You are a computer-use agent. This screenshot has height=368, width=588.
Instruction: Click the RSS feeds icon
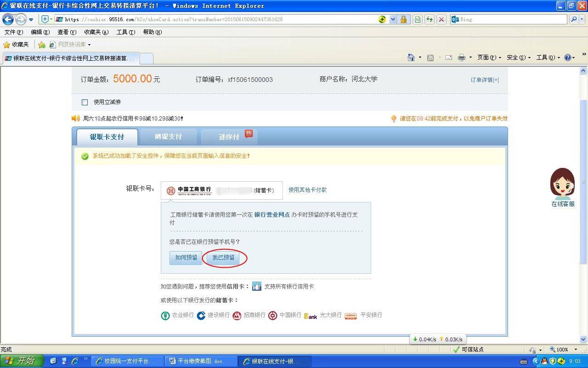pyautogui.click(x=430, y=57)
